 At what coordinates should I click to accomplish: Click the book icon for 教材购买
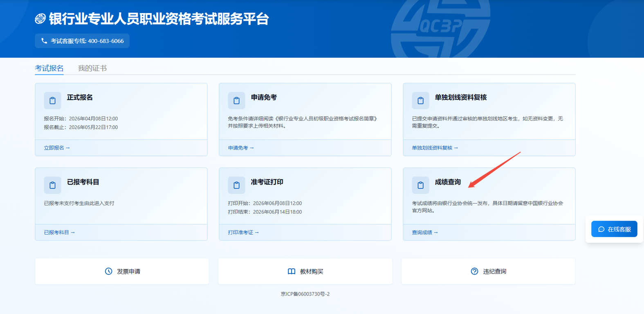pos(292,271)
